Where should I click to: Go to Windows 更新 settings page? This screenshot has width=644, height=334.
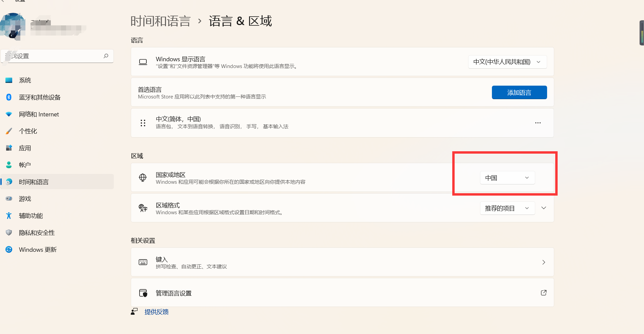[57, 249]
